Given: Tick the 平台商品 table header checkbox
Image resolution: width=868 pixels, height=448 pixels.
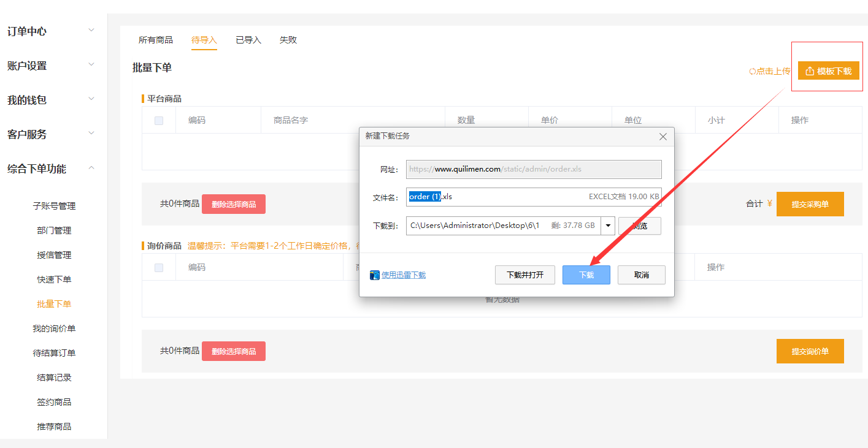Looking at the screenshot, I should (x=159, y=121).
